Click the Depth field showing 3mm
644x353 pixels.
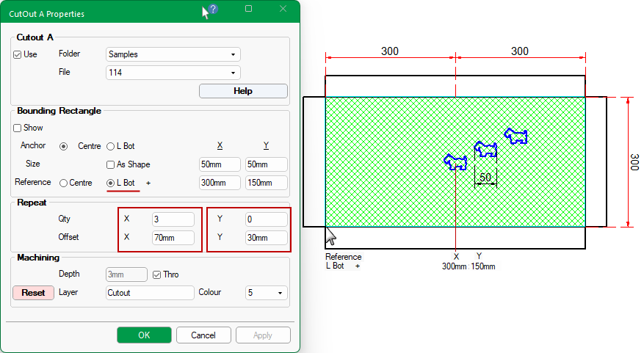coord(126,274)
